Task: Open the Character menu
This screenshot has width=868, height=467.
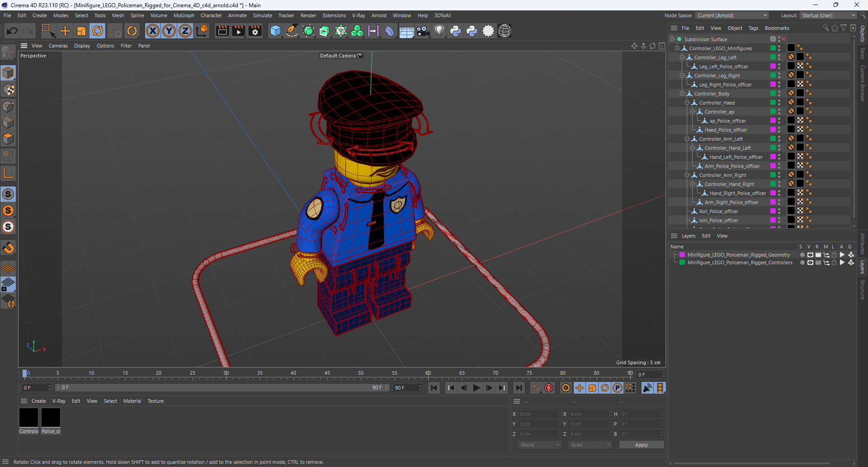Action: tap(211, 15)
